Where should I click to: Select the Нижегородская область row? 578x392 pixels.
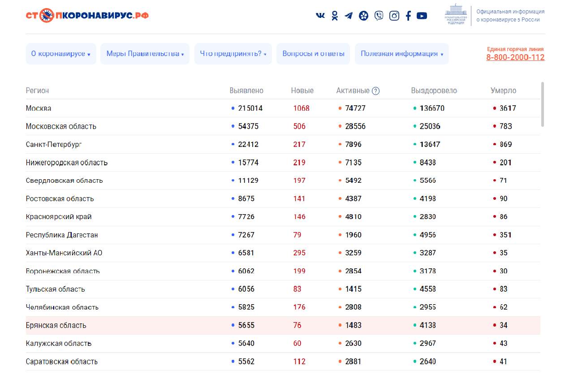pos(283,163)
